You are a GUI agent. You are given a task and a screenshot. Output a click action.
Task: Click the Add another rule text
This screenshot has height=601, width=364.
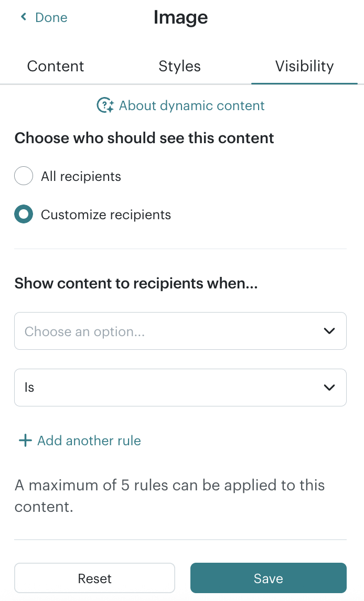[x=89, y=441]
